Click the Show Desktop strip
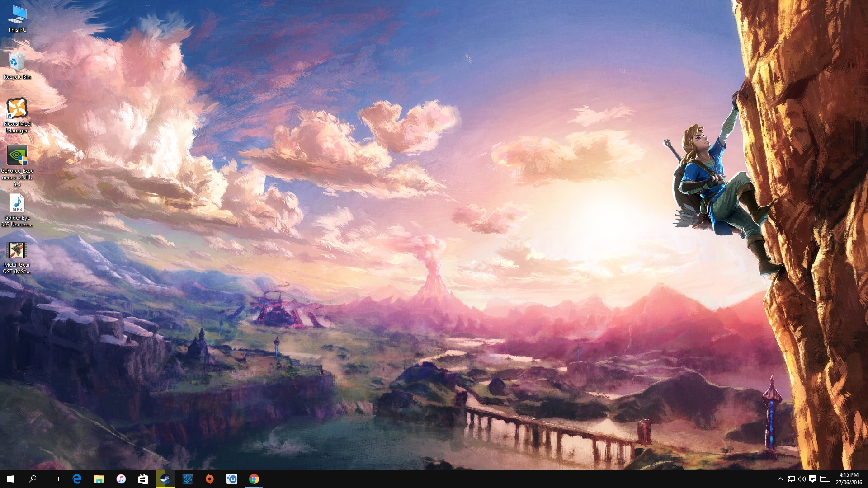868x488 pixels. pyautogui.click(x=867, y=479)
